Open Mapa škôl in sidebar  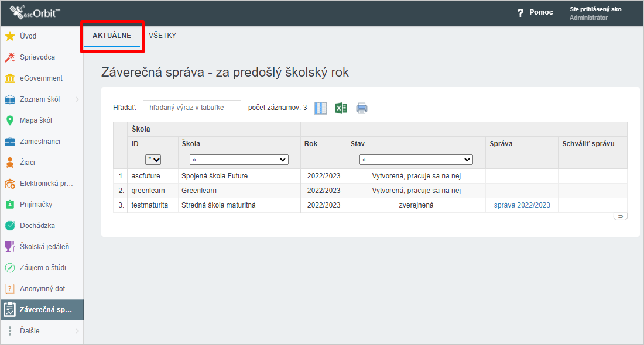point(36,120)
